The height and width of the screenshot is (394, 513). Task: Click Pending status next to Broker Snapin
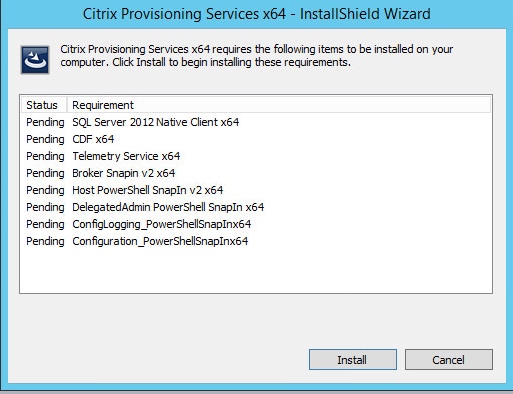tap(45, 173)
